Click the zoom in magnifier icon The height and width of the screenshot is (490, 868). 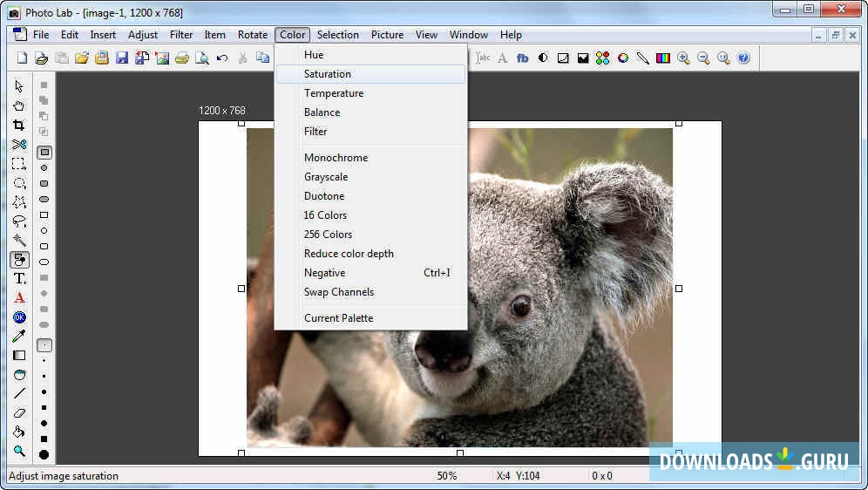(683, 58)
